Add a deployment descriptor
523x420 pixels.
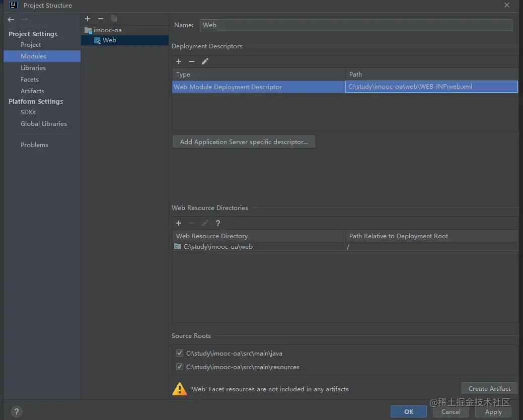click(179, 61)
